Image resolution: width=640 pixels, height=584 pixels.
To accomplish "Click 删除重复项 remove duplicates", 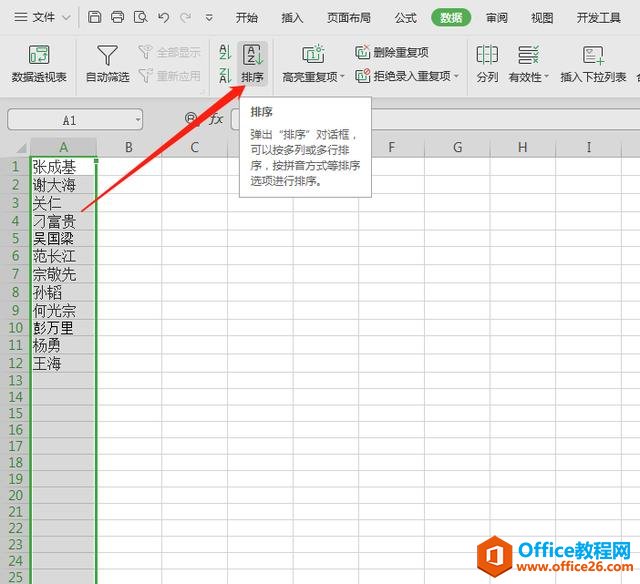I will (x=392, y=52).
